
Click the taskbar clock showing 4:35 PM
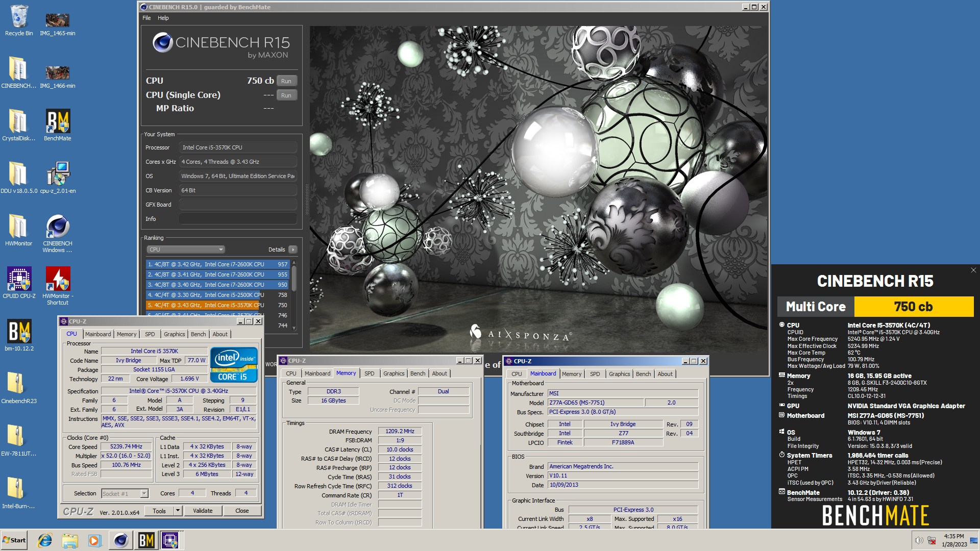tap(954, 540)
